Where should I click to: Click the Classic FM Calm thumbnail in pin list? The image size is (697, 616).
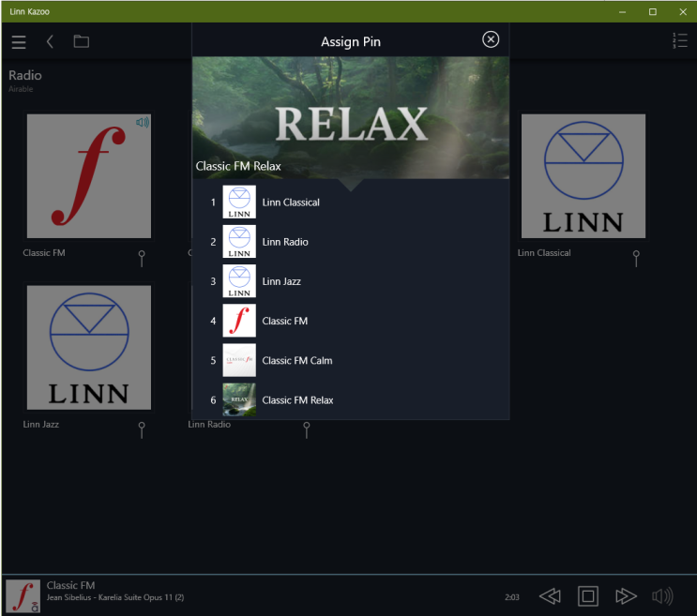point(239,360)
